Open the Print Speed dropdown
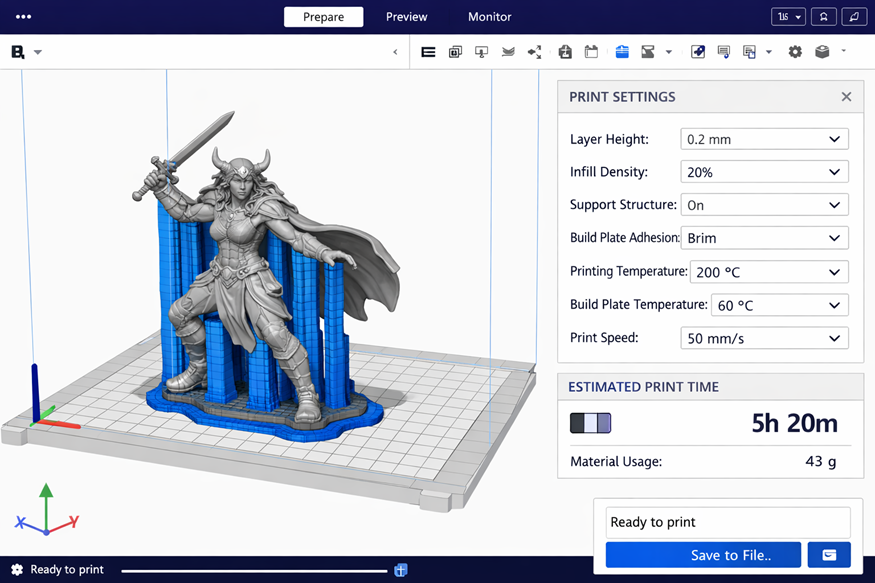Viewport: 875px width, 583px height. click(x=764, y=338)
